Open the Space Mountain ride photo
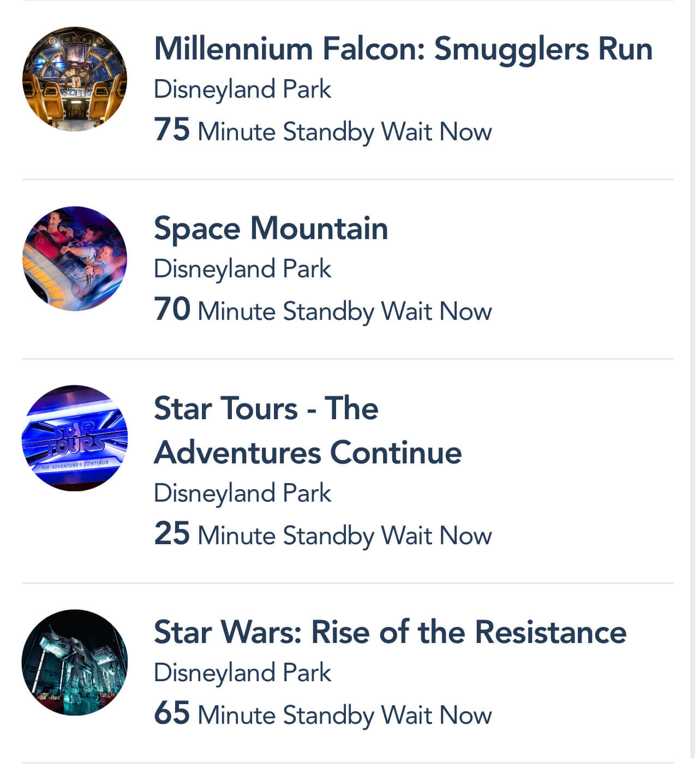The image size is (700, 768). 75,259
